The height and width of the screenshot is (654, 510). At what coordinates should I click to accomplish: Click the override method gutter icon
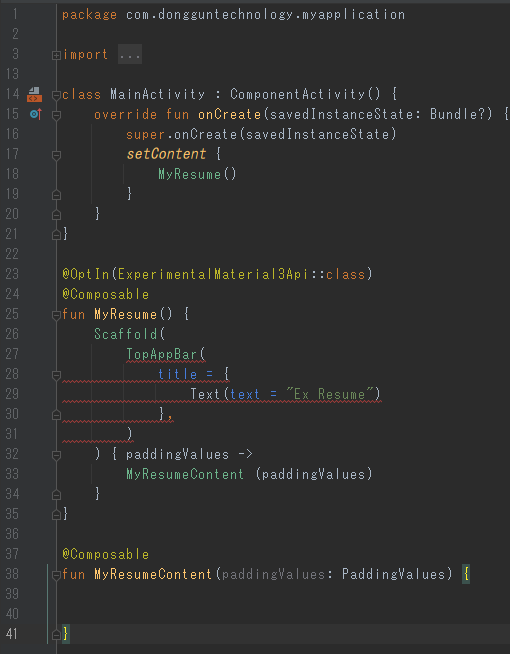point(36,114)
